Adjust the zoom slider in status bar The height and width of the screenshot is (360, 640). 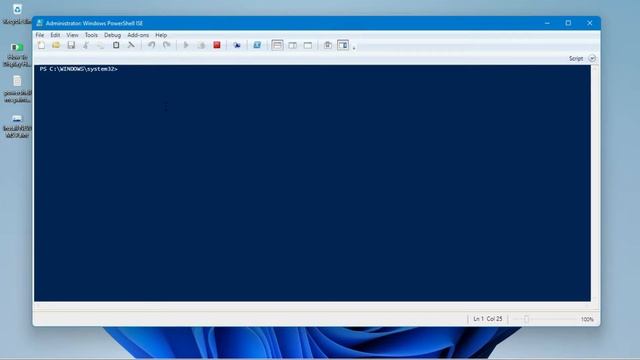tap(526, 319)
